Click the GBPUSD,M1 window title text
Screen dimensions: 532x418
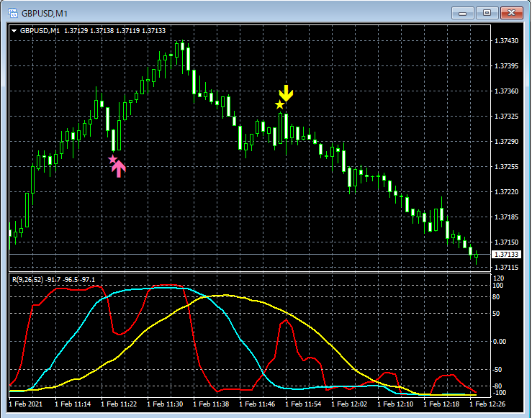[45, 14]
